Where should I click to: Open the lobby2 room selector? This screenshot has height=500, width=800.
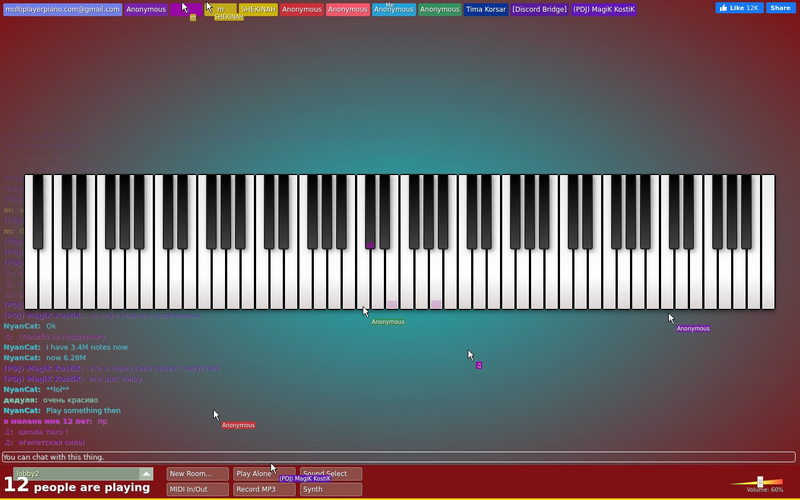pyautogui.click(x=83, y=474)
